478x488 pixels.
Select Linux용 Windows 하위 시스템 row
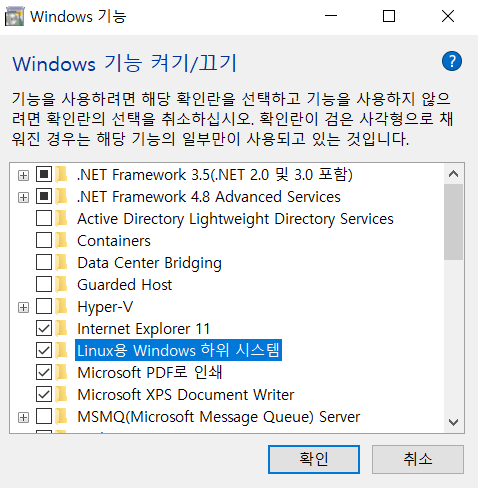pos(178,350)
